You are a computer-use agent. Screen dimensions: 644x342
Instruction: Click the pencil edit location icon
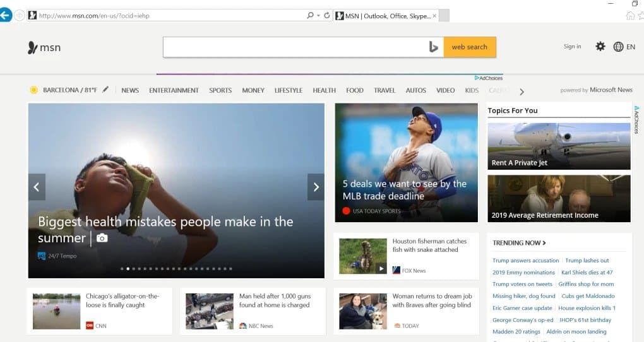[x=105, y=89]
